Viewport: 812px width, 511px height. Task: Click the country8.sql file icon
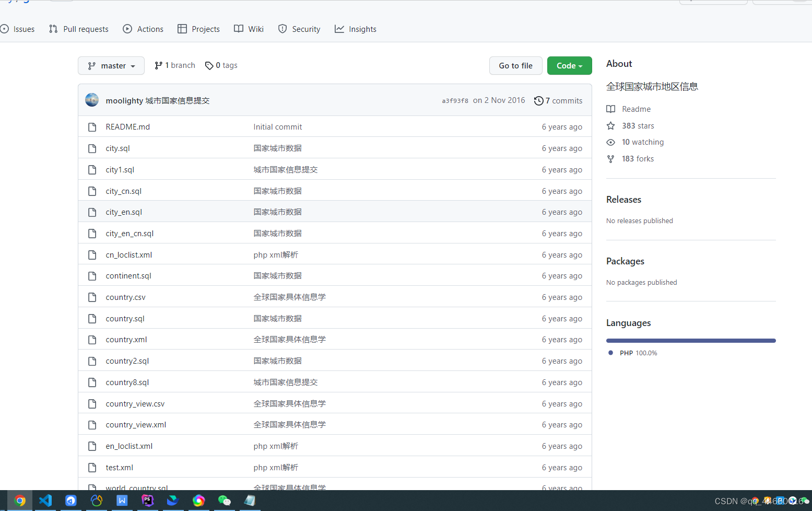point(92,382)
